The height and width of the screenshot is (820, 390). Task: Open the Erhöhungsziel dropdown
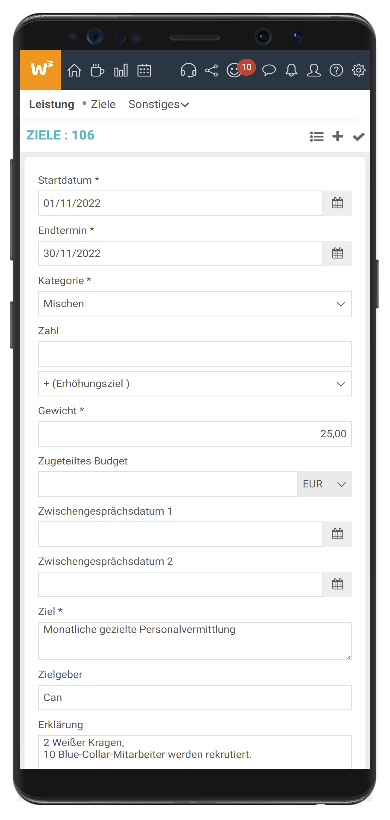(x=195, y=384)
